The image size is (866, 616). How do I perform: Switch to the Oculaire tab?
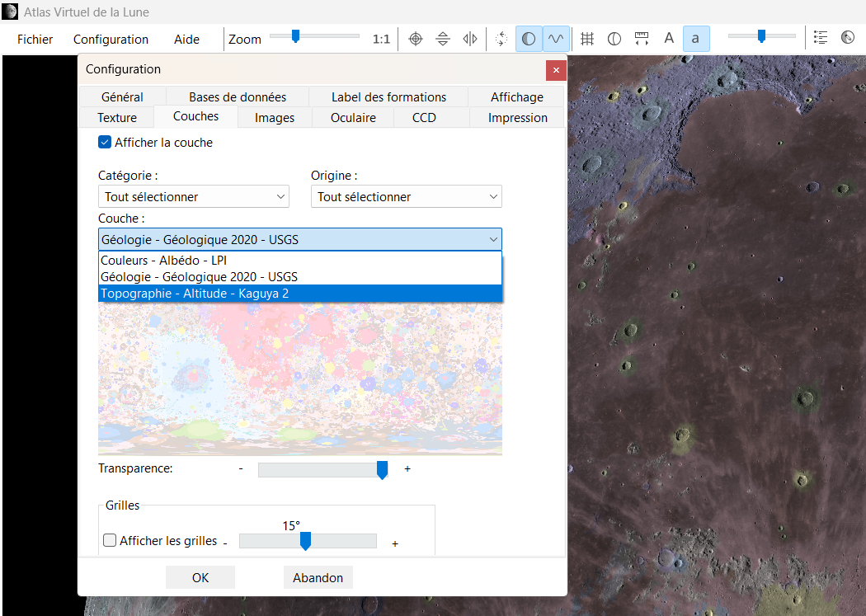353,118
